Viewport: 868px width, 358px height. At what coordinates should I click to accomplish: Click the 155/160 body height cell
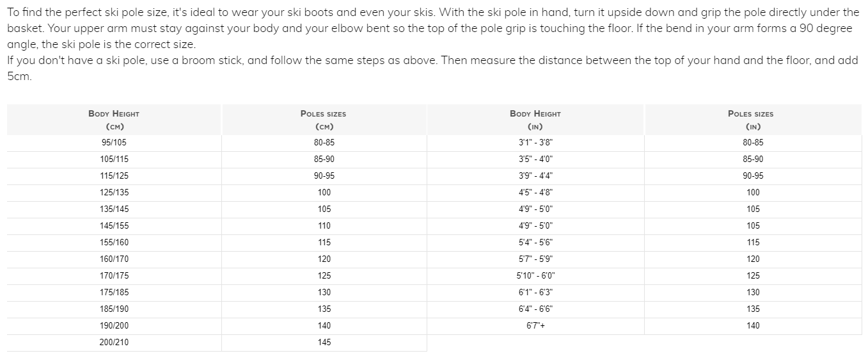[x=114, y=243]
